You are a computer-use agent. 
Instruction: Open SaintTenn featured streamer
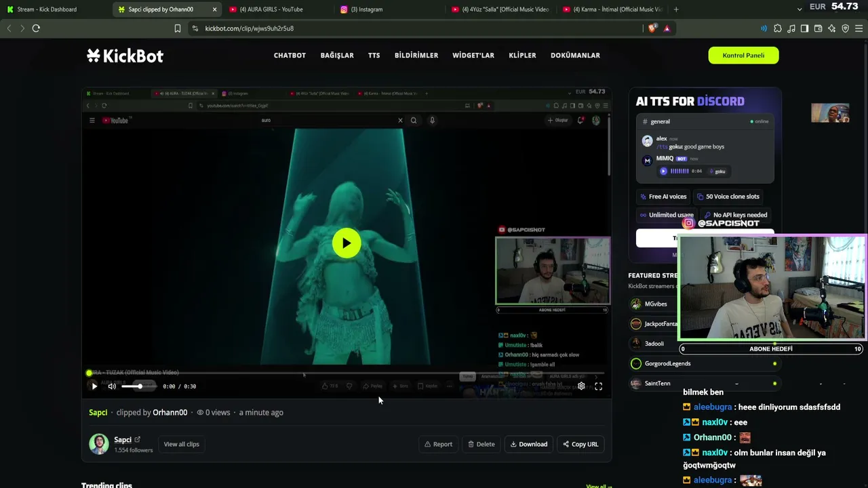pyautogui.click(x=704, y=384)
